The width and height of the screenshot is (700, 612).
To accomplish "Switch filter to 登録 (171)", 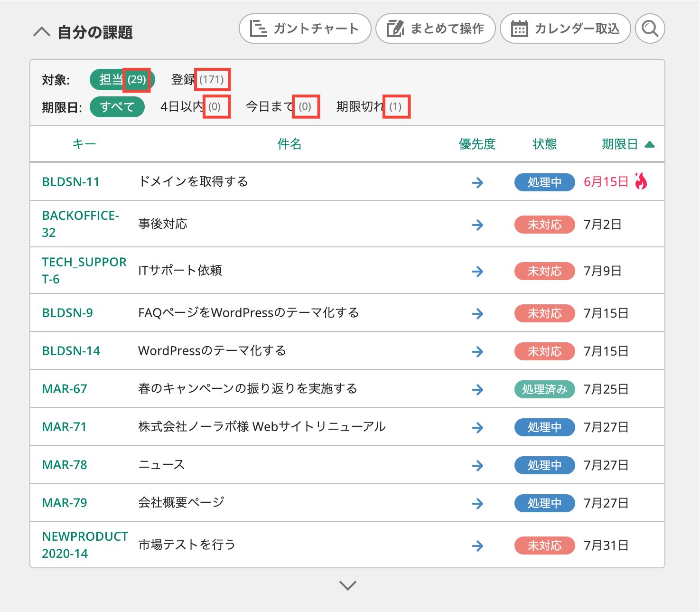I will coord(197,79).
